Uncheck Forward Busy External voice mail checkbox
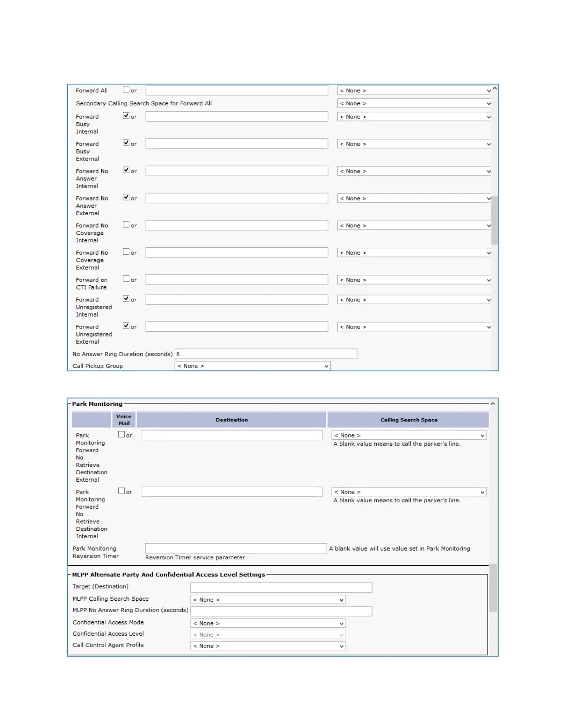The height and width of the screenshot is (728, 563). 126,143
